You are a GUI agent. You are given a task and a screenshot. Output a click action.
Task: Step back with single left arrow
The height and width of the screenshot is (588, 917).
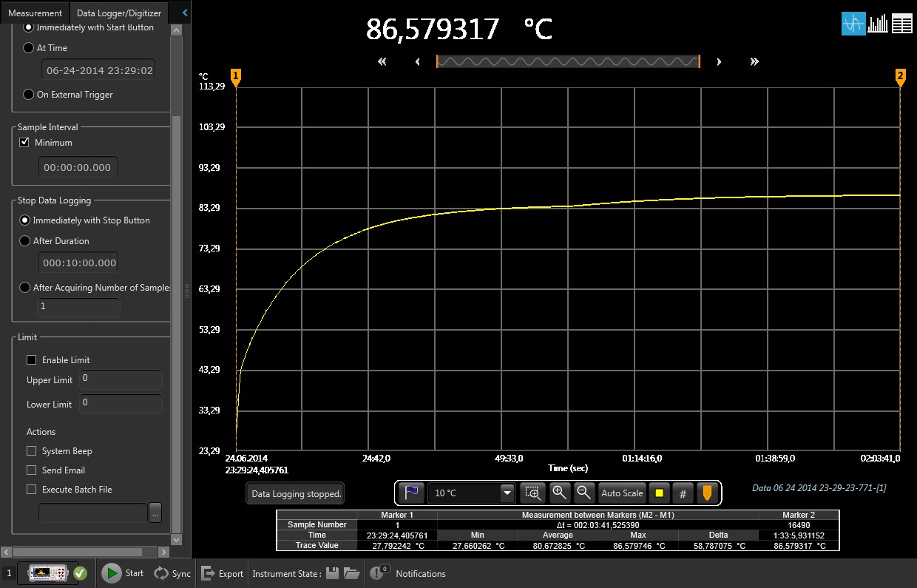[418, 61]
